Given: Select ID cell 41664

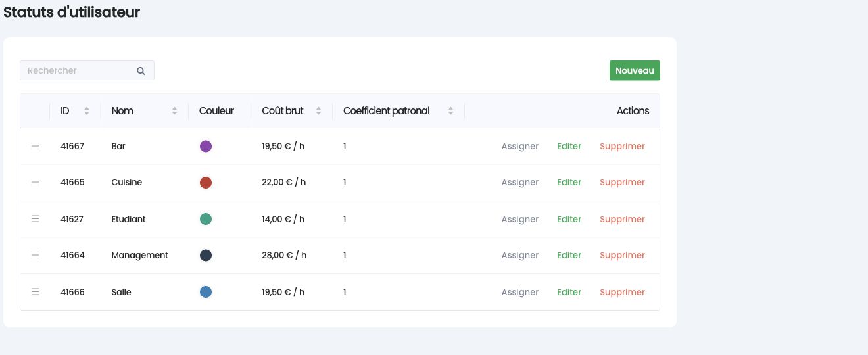Looking at the screenshot, I should point(72,255).
